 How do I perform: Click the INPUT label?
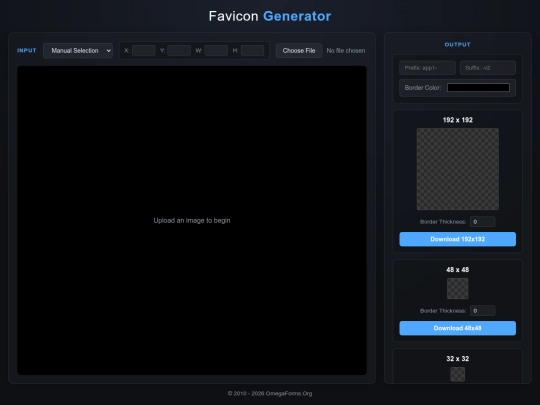tap(27, 51)
